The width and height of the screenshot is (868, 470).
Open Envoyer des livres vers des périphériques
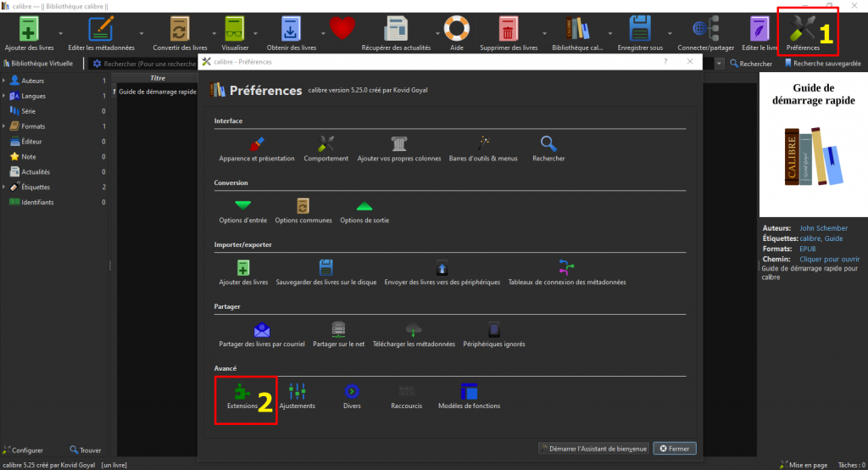(x=442, y=272)
